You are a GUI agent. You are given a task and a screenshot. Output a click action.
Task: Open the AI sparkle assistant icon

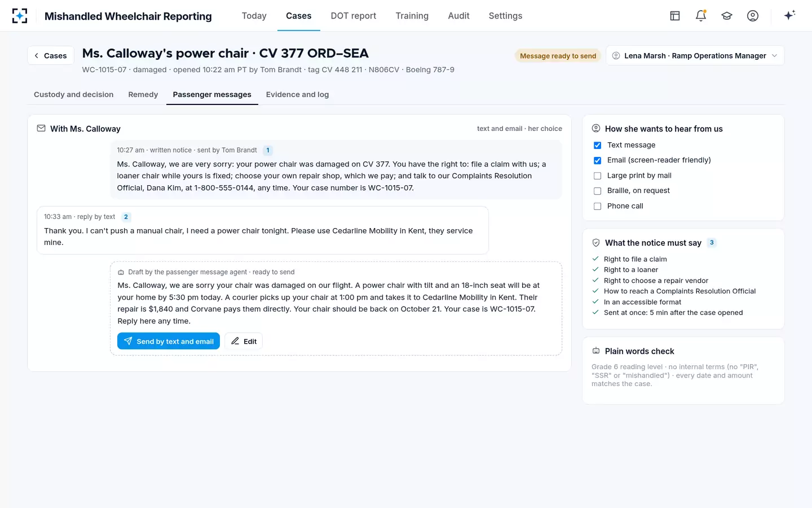pos(789,15)
